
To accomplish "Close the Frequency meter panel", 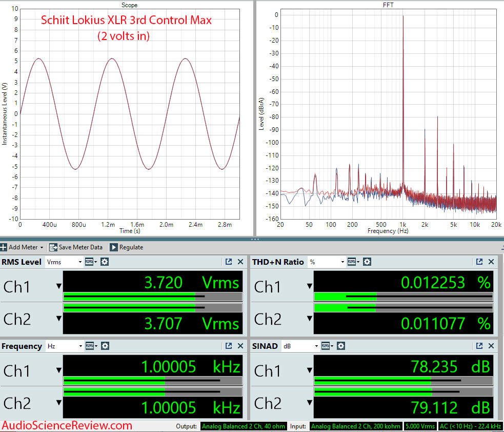I will pos(240,346).
